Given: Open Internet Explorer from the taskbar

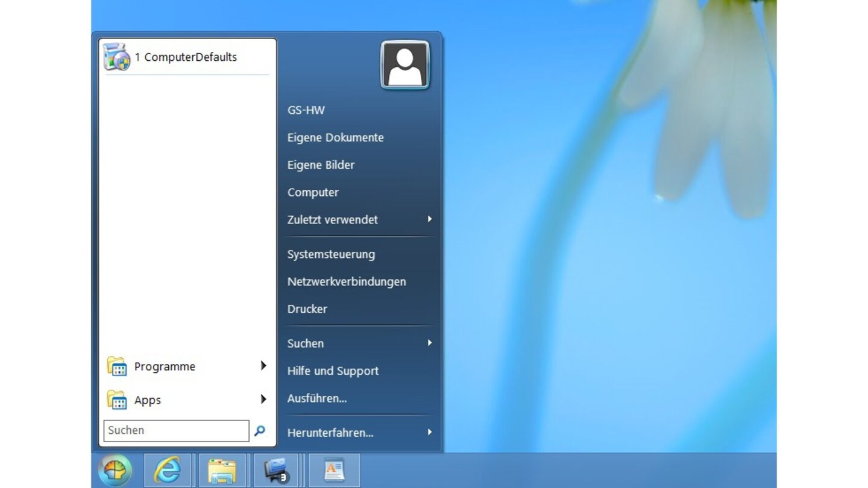Looking at the screenshot, I should click(168, 471).
